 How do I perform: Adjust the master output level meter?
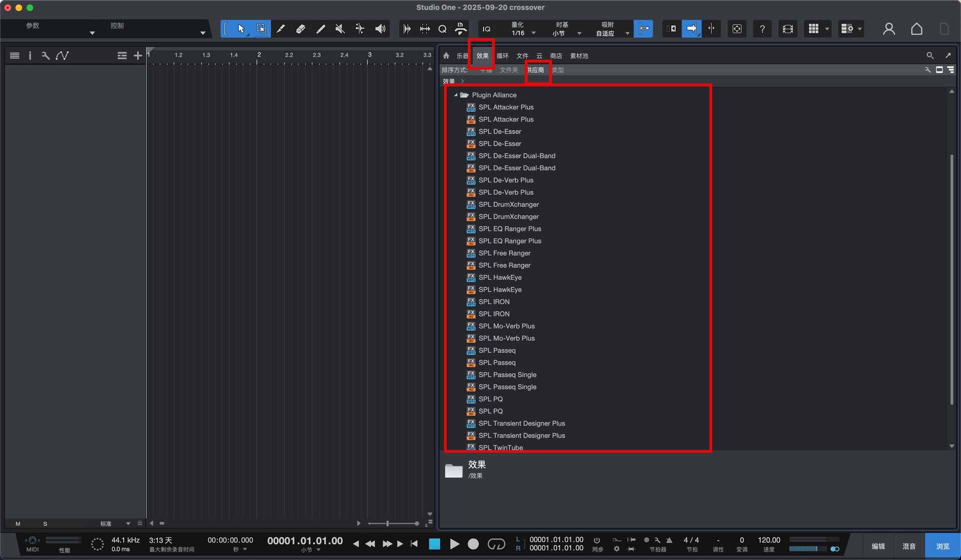(x=808, y=549)
